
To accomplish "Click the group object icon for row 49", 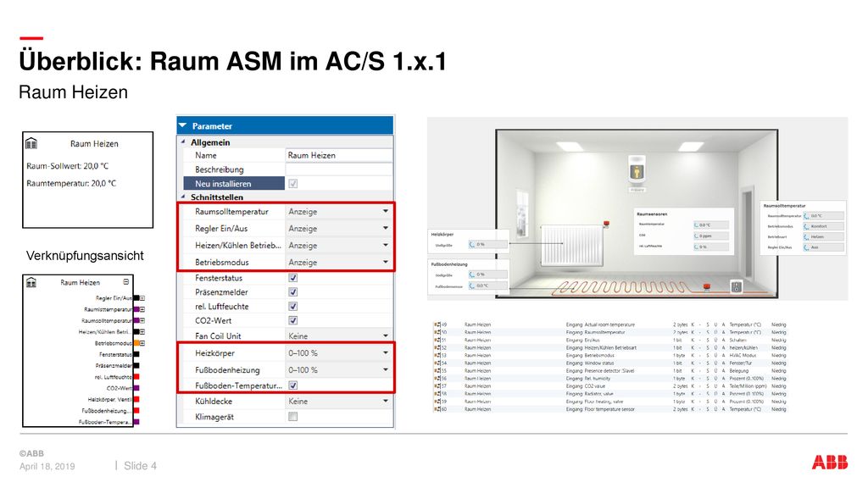I will point(437,324).
